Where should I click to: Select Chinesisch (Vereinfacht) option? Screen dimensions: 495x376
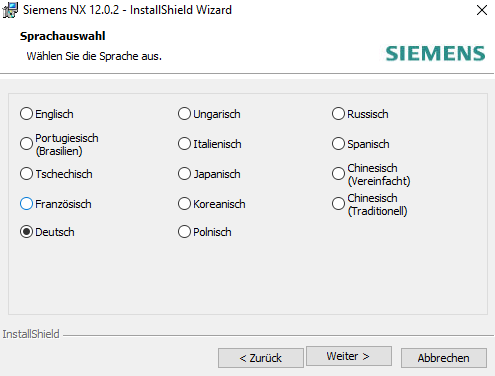tap(338, 174)
